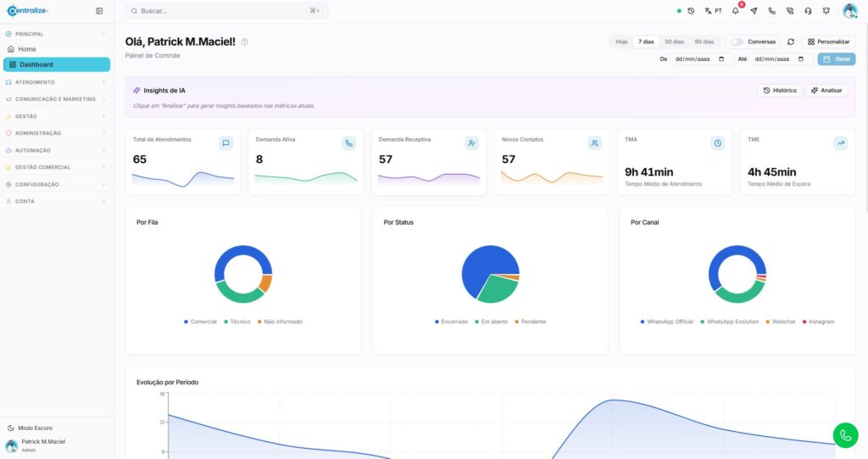Click the Personalizar button

point(829,42)
